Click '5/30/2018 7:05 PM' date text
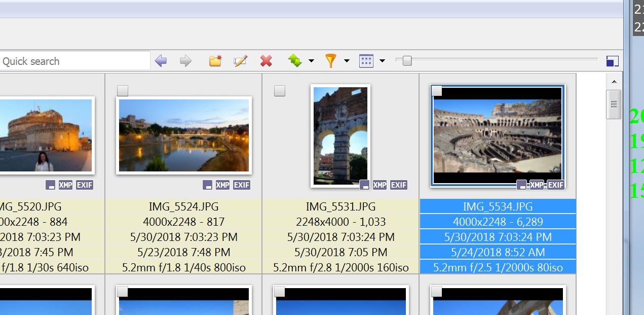Screen dimensions: 644x315 pyautogui.click(x=341, y=252)
